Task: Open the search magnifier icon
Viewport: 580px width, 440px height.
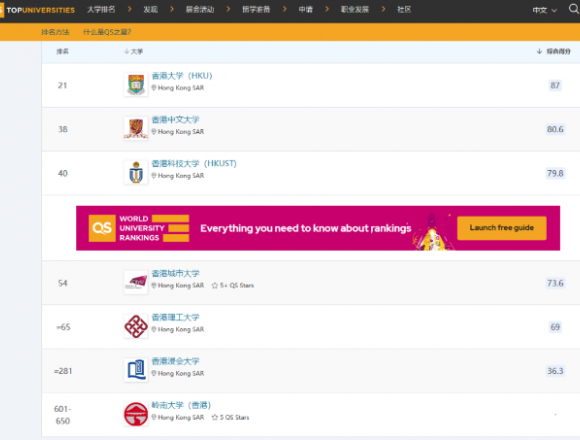Action: point(574,9)
